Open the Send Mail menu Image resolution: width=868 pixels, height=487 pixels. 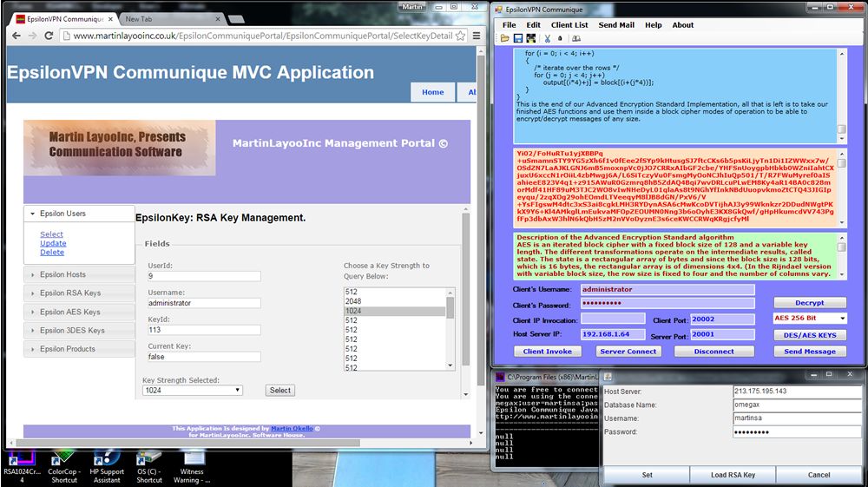click(616, 25)
